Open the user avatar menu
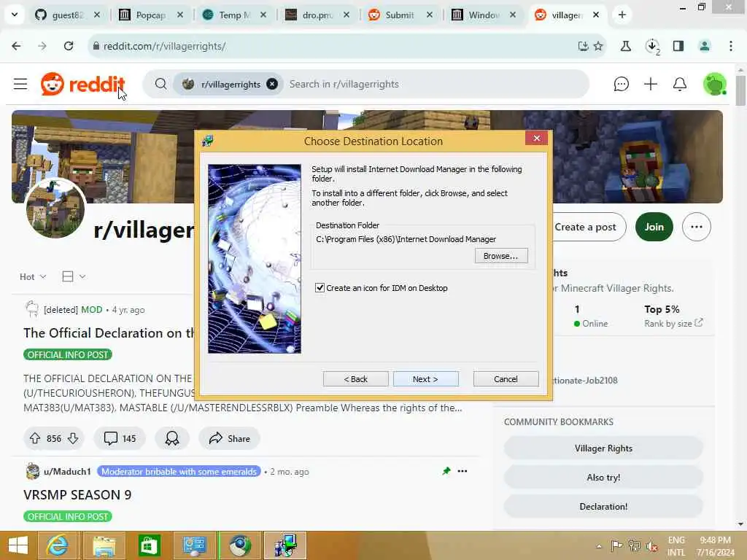The image size is (747, 560). click(714, 85)
